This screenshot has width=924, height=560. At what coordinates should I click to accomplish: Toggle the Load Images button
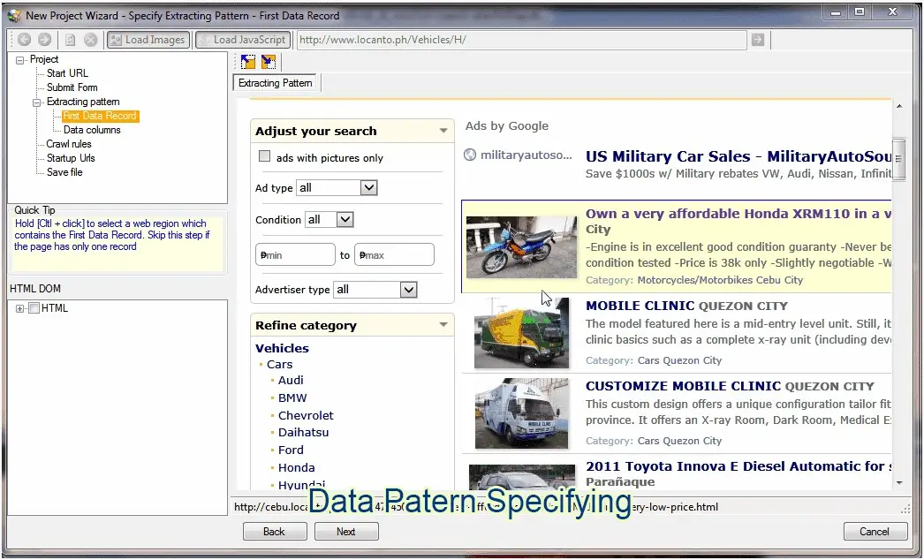coord(148,40)
